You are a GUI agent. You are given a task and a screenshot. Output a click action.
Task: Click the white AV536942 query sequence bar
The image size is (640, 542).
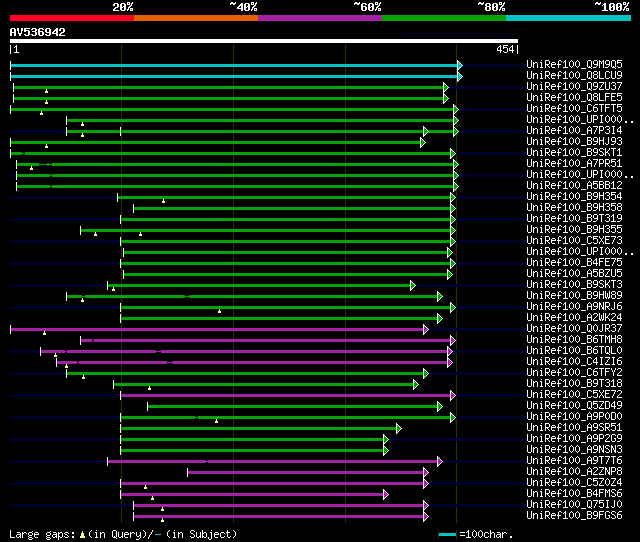264,41
